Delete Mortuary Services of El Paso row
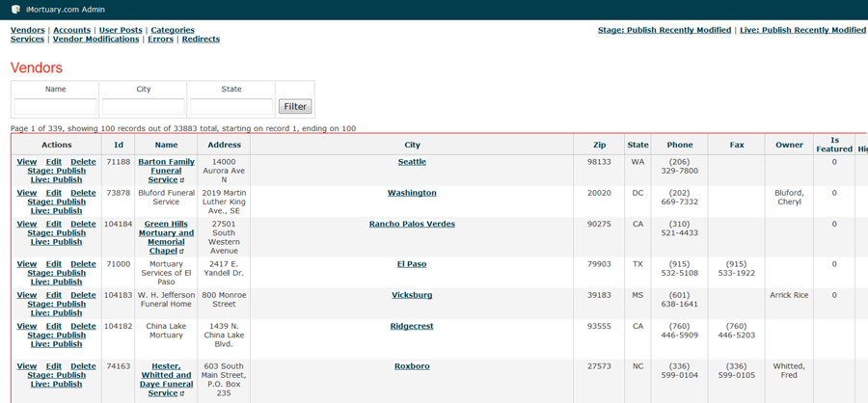This screenshot has height=403, width=868. tap(83, 264)
